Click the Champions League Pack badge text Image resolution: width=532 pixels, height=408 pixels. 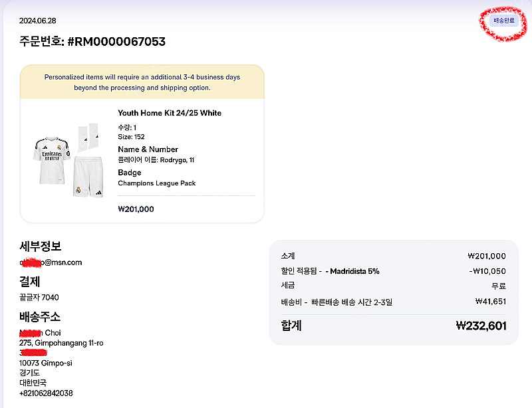[x=156, y=183]
